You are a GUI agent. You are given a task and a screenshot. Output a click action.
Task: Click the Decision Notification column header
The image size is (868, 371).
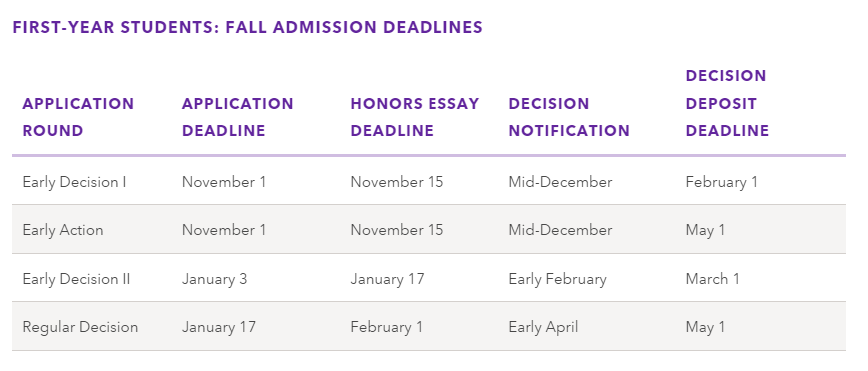tap(569, 117)
